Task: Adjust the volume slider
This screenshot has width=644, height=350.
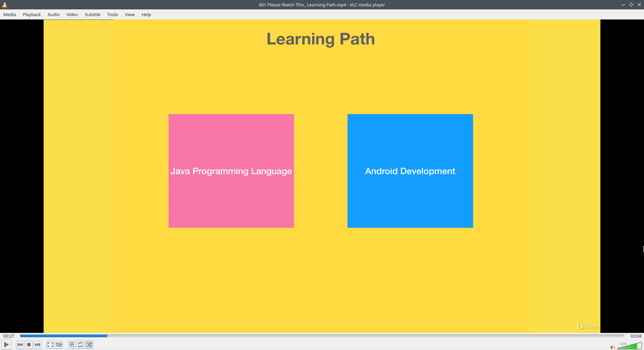Action: point(630,346)
